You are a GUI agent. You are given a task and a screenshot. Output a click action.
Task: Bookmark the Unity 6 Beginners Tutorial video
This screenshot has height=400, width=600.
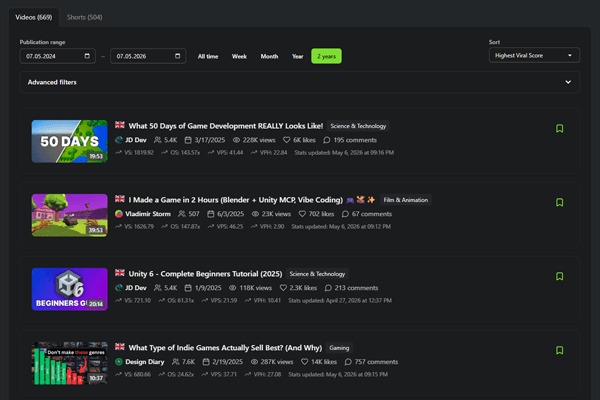[x=559, y=276]
